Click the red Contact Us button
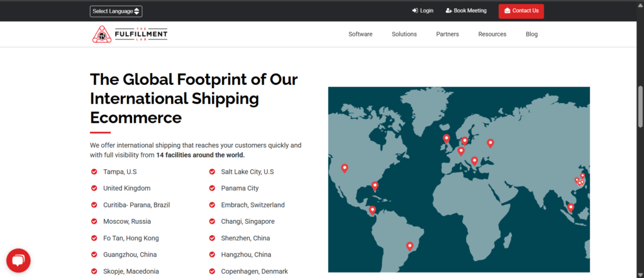 [x=521, y=11]
